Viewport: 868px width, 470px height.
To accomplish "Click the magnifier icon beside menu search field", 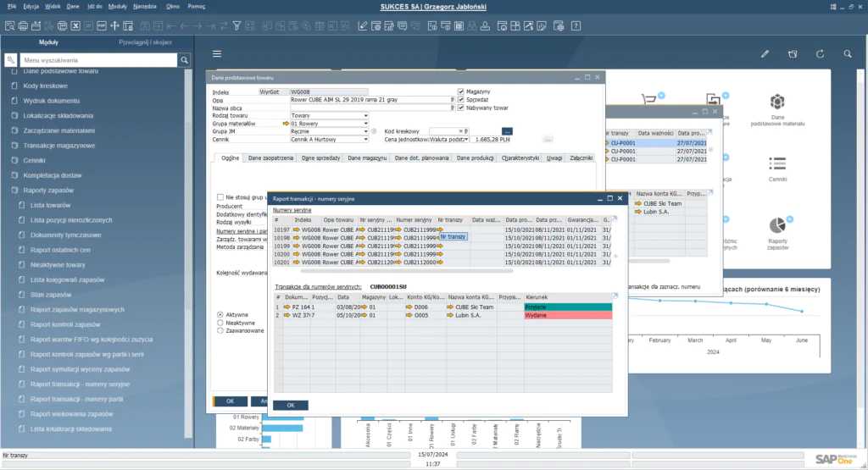I will (183, 61).
